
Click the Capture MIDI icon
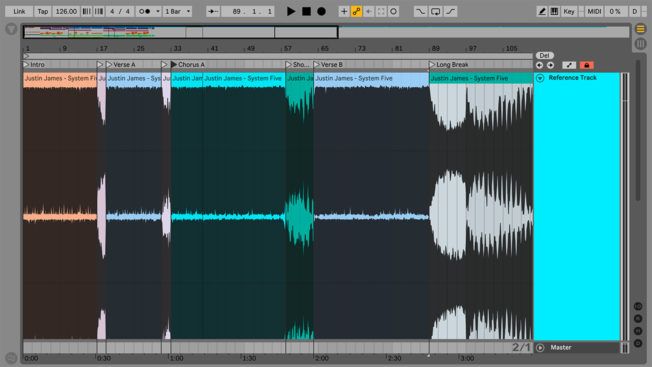tap(381, 11)
